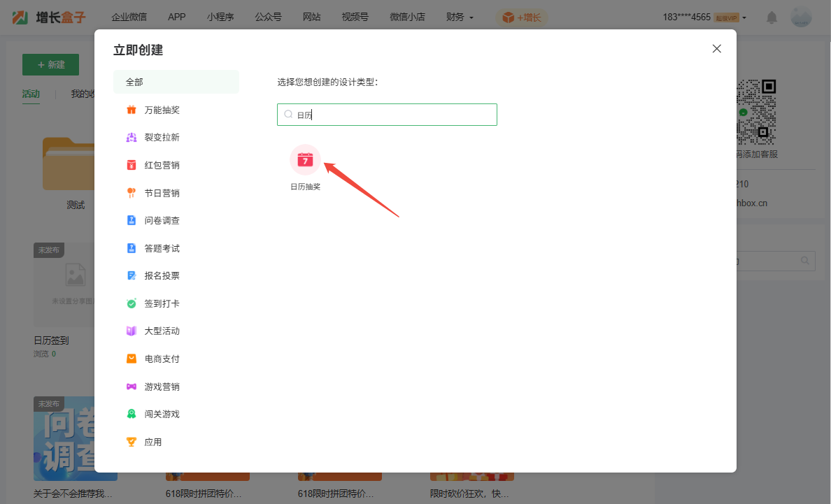This screenshot has width=831, height=504.
Task: Click the 日历抽奖 calendar icon
Action: (x=305, y=160)
